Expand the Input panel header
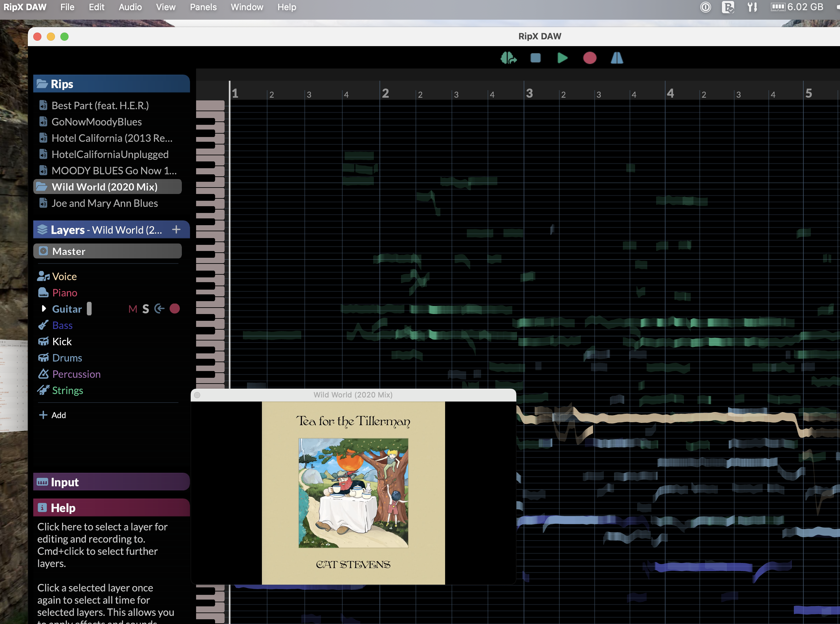This screenshot has height=624, width=840. tap(112, 482)
